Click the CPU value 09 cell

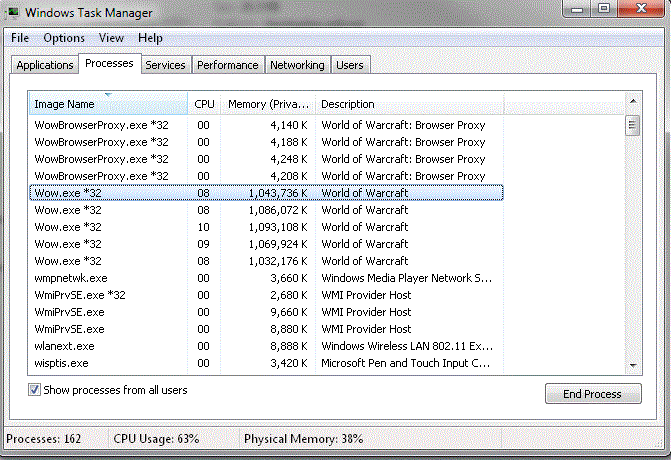[x=203, y=244]
